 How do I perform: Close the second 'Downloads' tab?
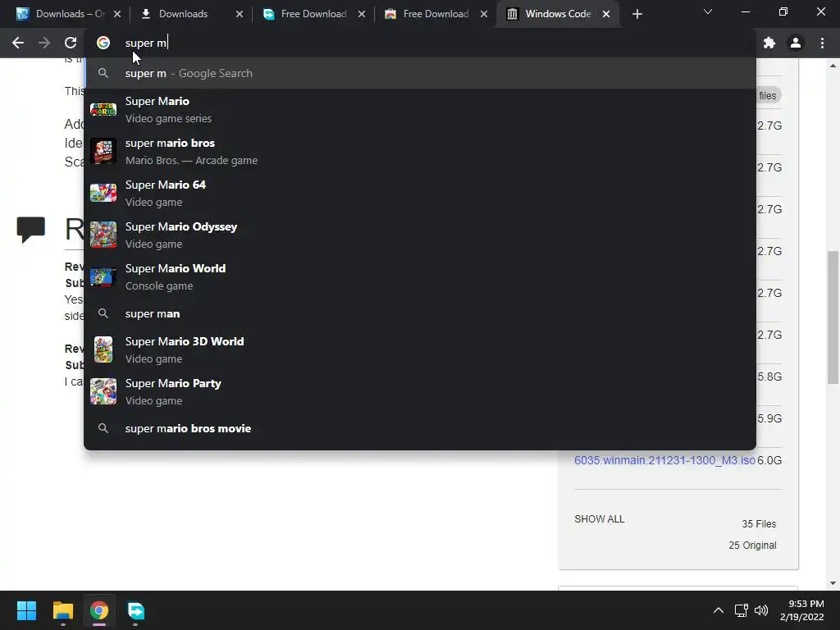click(240, 14)
